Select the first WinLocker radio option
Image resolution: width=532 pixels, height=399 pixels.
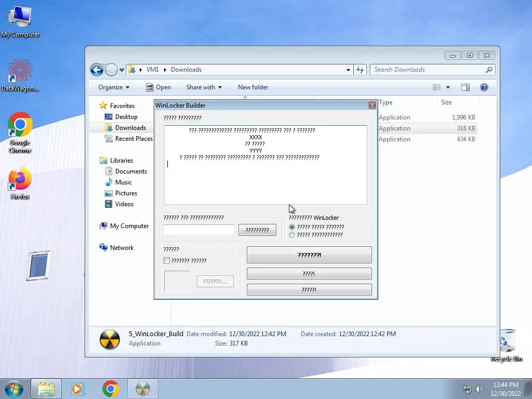coord(292,227)
